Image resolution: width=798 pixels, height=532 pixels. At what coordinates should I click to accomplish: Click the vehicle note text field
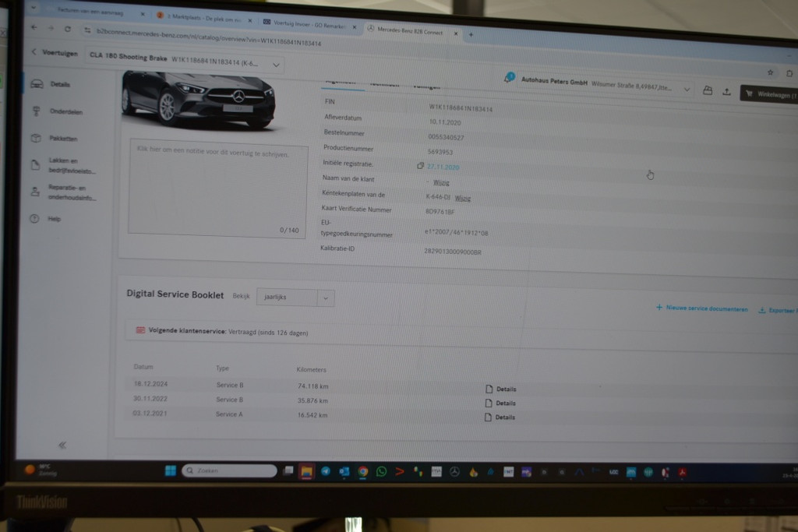(x=207, y=187)
